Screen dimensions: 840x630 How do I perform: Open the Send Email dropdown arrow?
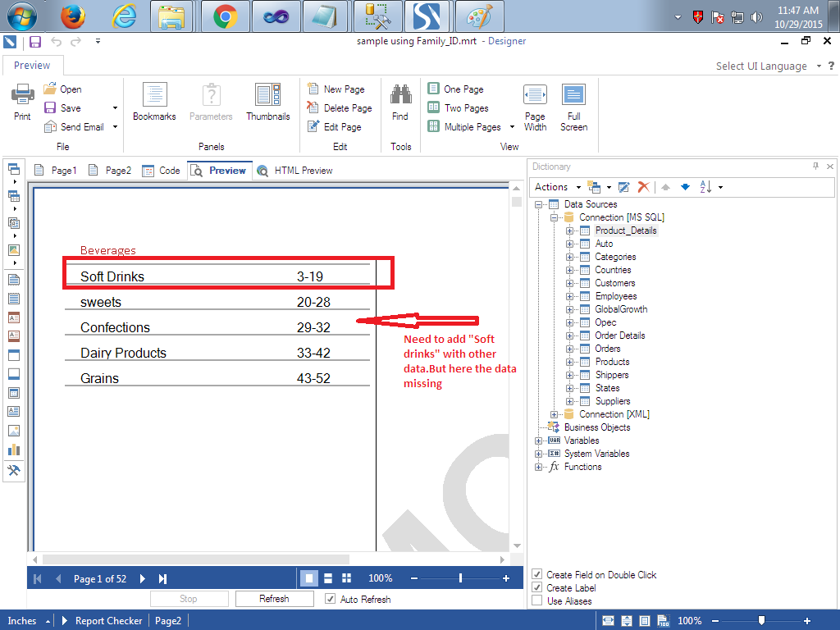coord(115,127)
